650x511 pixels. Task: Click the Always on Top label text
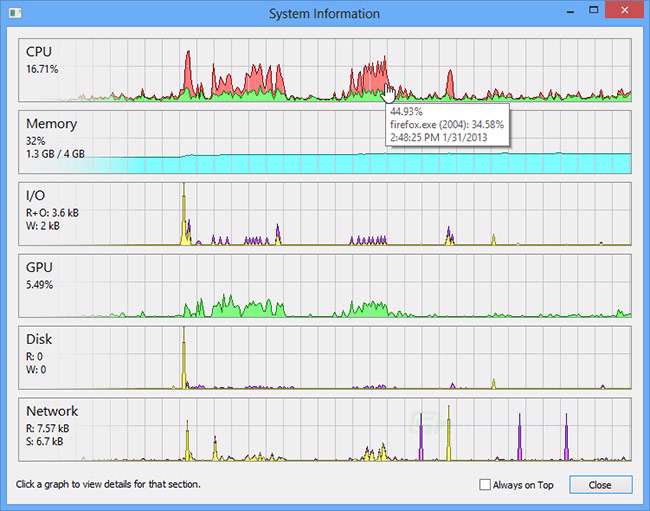point(524,485)
